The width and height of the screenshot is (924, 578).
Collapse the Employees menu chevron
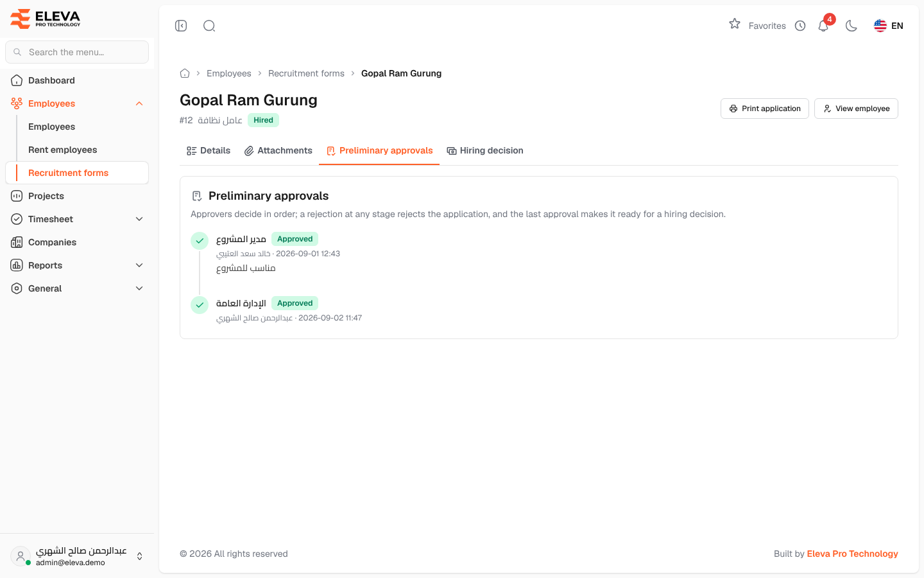coord(139,103)
